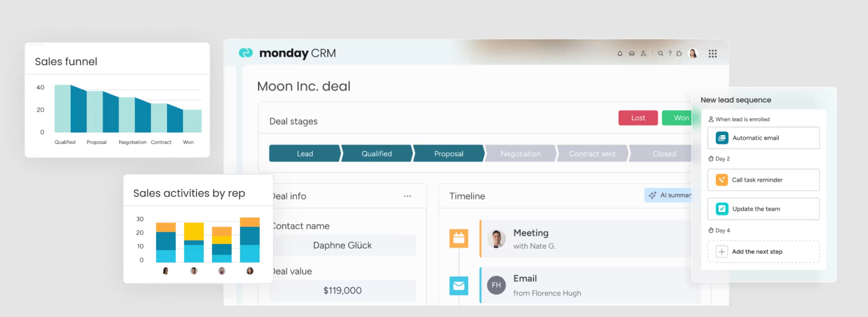
Task: Click the Day 4 label in sequence
Action: click(x=723, y=230)
